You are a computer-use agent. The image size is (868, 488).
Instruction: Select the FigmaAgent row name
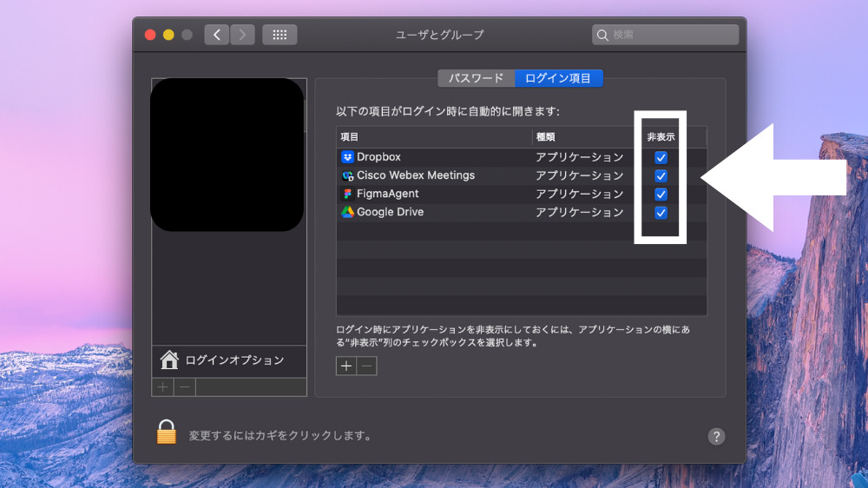point(387,194)
